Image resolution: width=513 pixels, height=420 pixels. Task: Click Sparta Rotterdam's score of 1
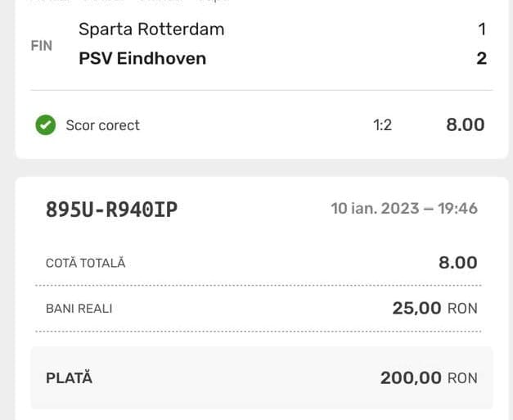click(482, 29)
